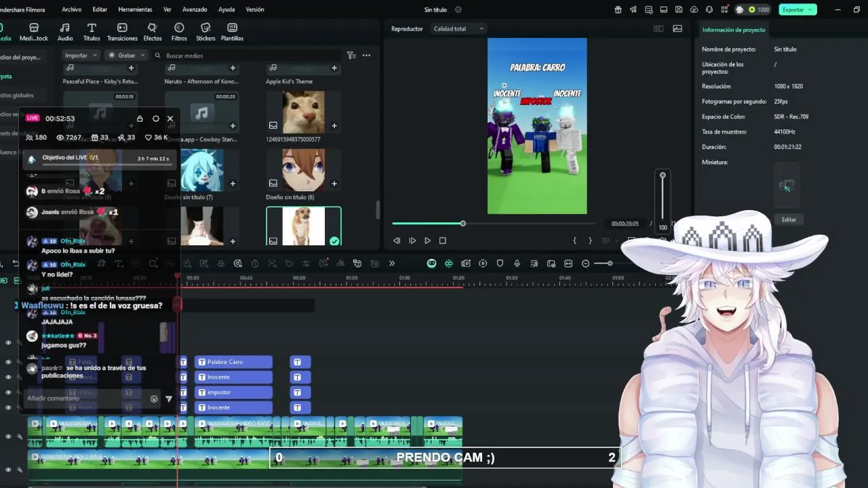Open the Filtros tab
This screenshot has width=868, height=488.
click(179, 32)
